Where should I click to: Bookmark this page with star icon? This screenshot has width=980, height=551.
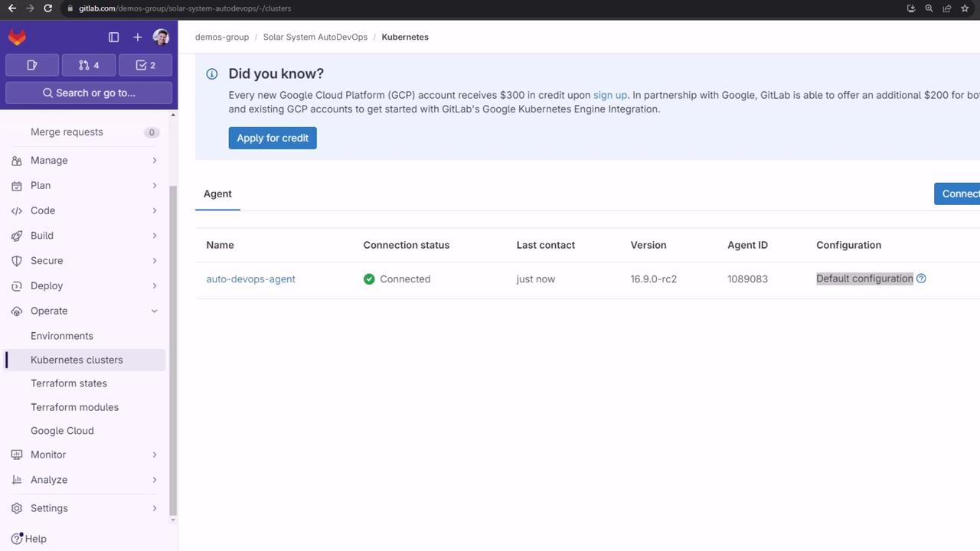965,8
